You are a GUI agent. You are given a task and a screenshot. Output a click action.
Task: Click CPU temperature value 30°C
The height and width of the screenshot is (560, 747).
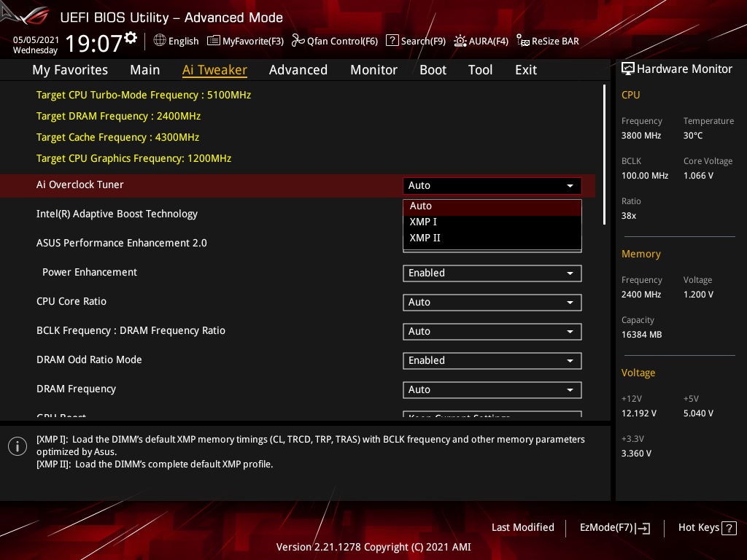[x=693, y=136]
